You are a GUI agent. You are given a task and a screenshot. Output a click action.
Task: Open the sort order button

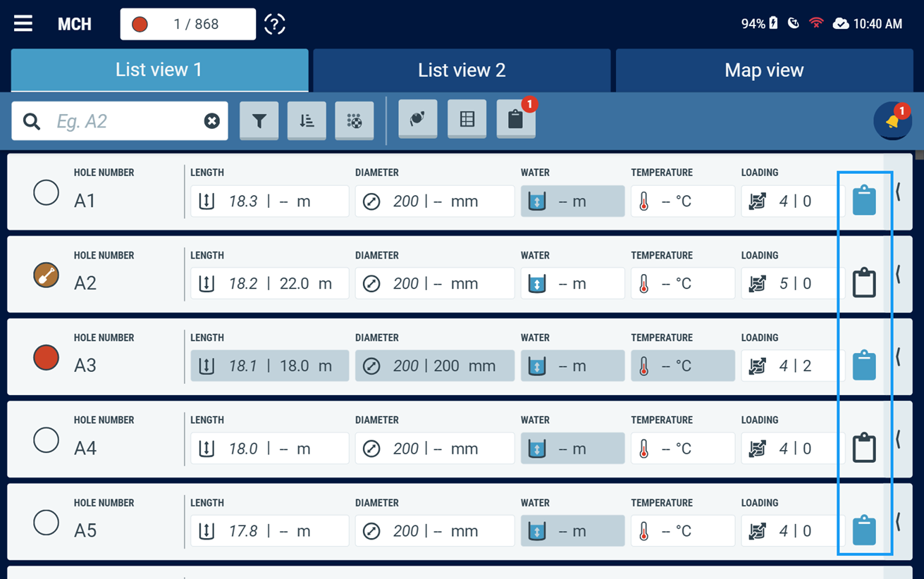307,121
